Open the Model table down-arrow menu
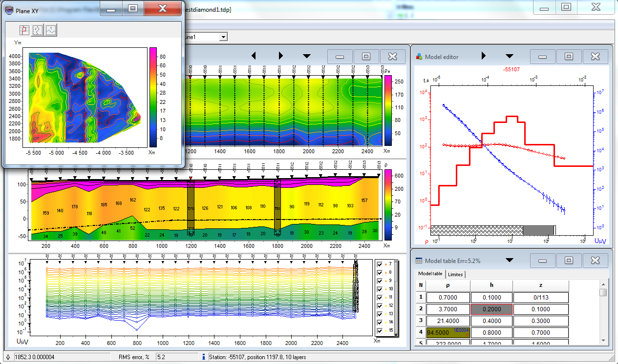 point(509,261)
